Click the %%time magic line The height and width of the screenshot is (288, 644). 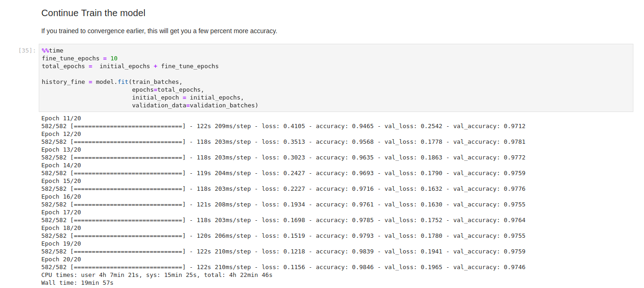(x=53, y=51)
